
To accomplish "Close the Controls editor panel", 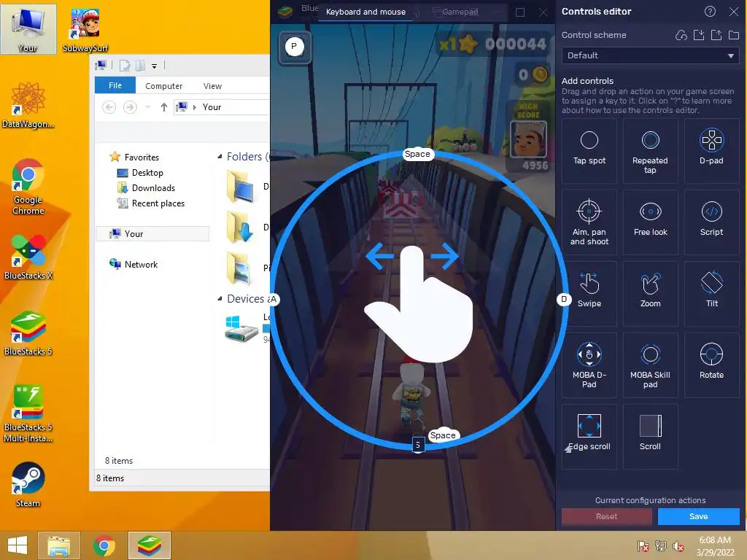I will 734,12.
